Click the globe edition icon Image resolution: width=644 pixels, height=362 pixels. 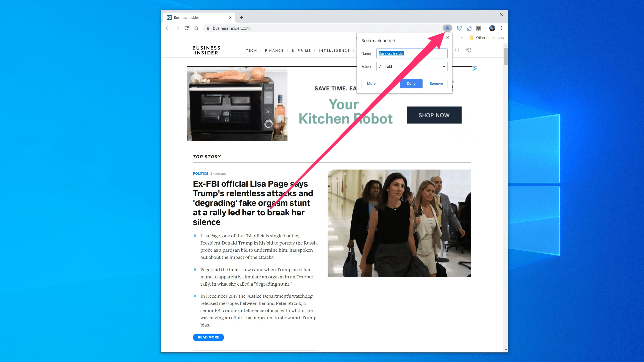[x=469, y=50]
